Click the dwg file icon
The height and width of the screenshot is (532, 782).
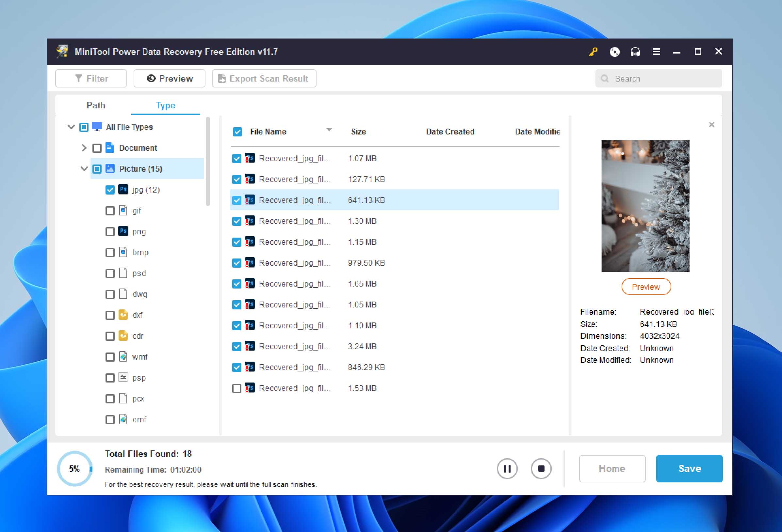(x=123, y=294)
